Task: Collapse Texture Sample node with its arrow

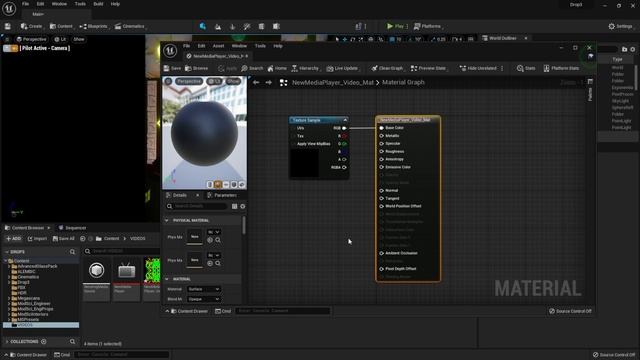Action: [345, 120]
